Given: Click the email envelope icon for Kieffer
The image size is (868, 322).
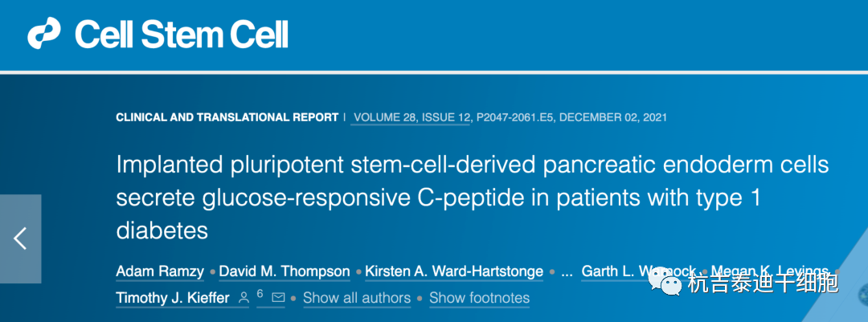Looking at the screenshot, I should [278, 298].
